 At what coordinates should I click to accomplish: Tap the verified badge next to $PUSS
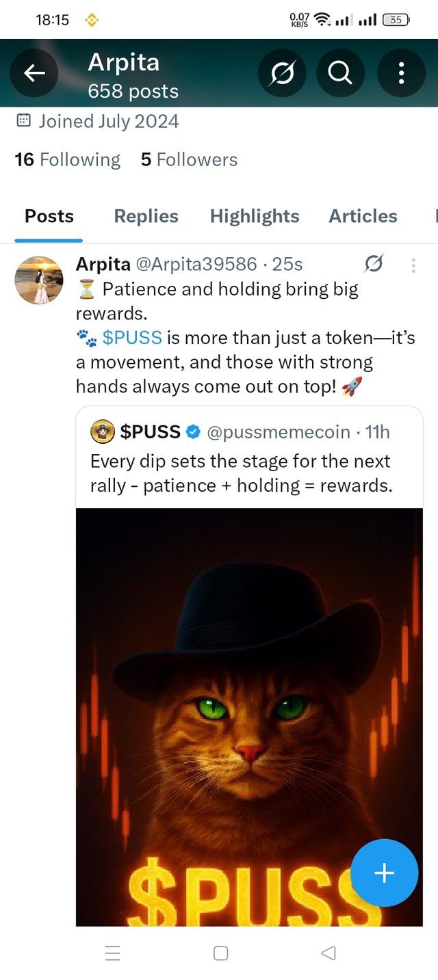click(x=194, y=432)
